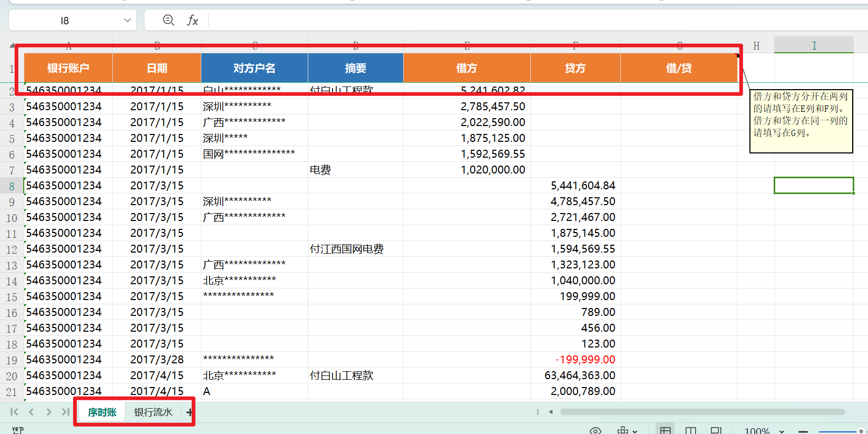Switch to normal view mode
This screenshot has width=868, height=434.
point(666,431)
